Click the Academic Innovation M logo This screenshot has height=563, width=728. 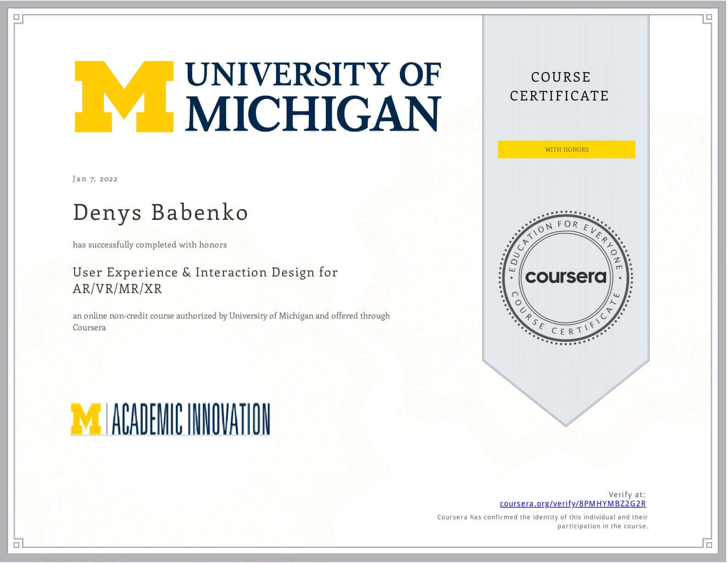(86, 419)
